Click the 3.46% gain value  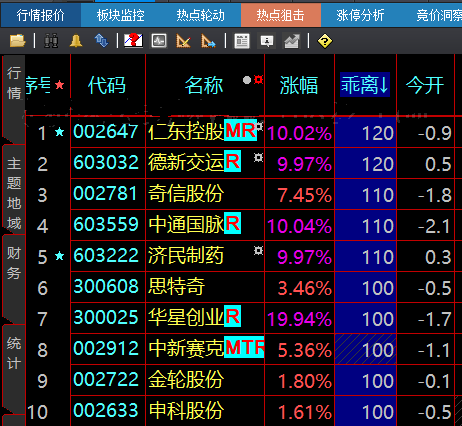pos(305,288)
